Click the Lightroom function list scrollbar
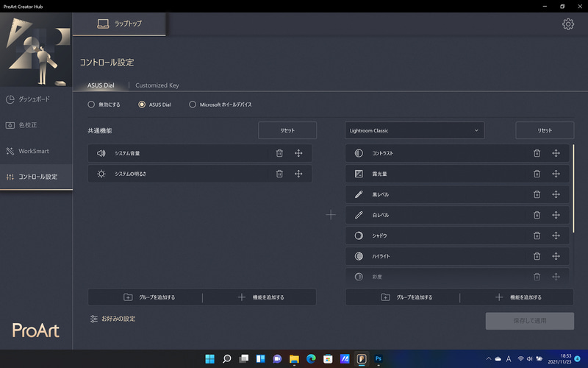The image size is (588, 368). coord(573,188)
